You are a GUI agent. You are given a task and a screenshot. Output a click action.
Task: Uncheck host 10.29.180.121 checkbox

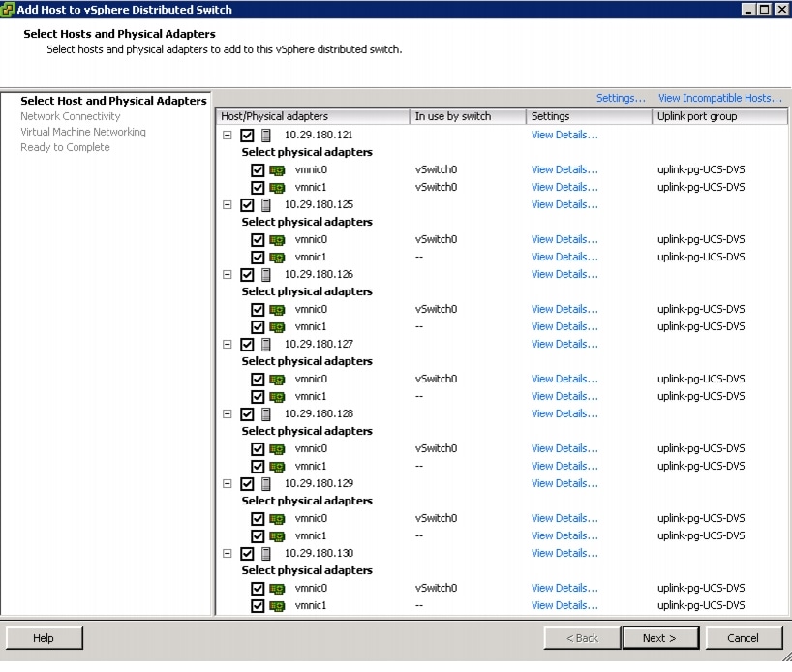pyautogui.click(x=247, y=136)
